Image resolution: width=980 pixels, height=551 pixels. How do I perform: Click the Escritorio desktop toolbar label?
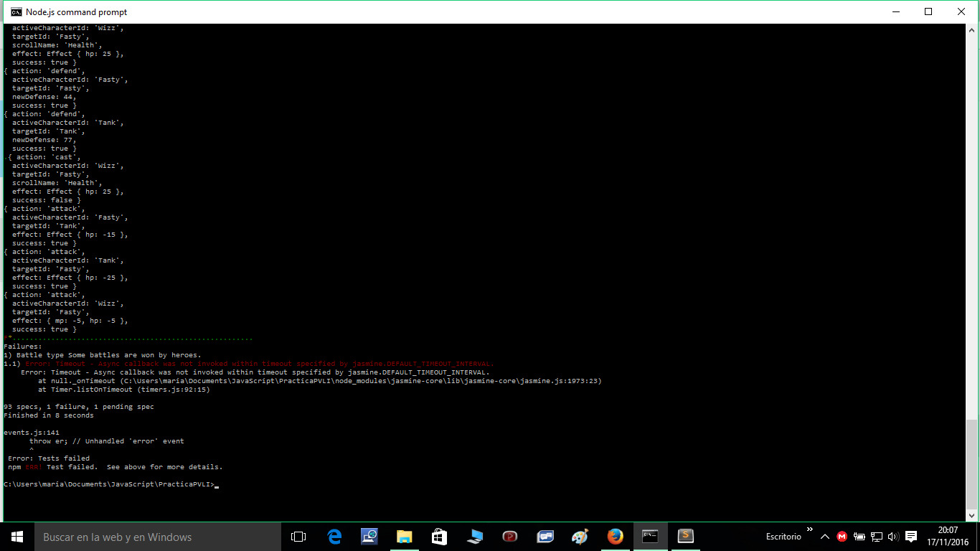783,537
